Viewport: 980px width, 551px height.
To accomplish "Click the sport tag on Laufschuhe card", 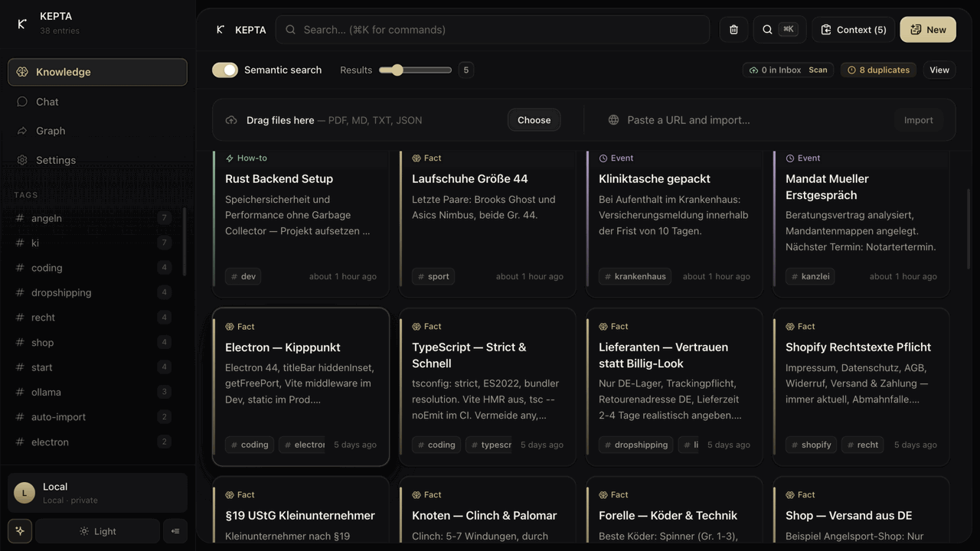I will [433, 276].
